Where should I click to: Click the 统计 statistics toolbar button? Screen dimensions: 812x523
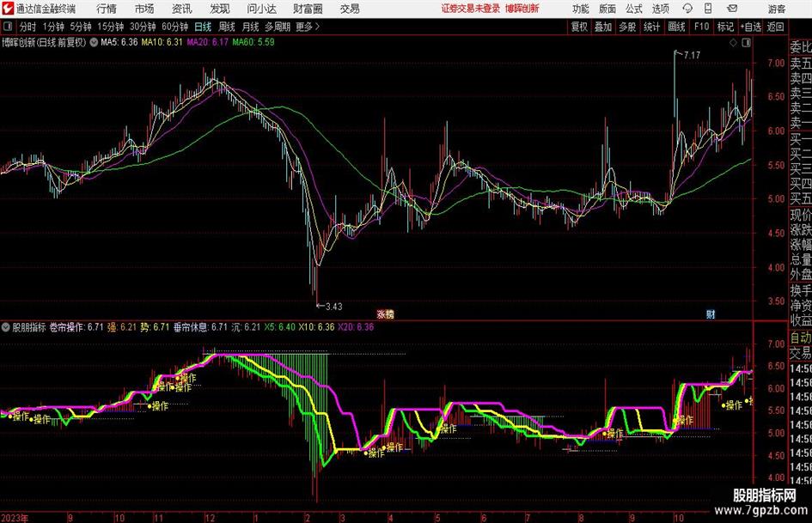pyautogui.click(x=651, y=27)
